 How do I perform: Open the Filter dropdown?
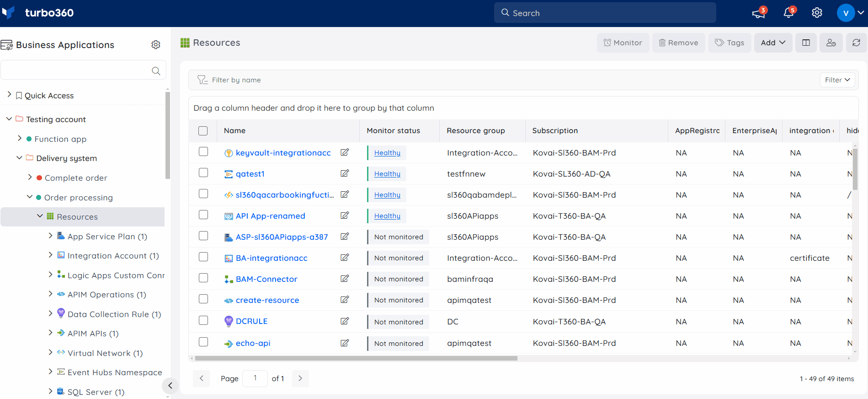tap(837, 80)
